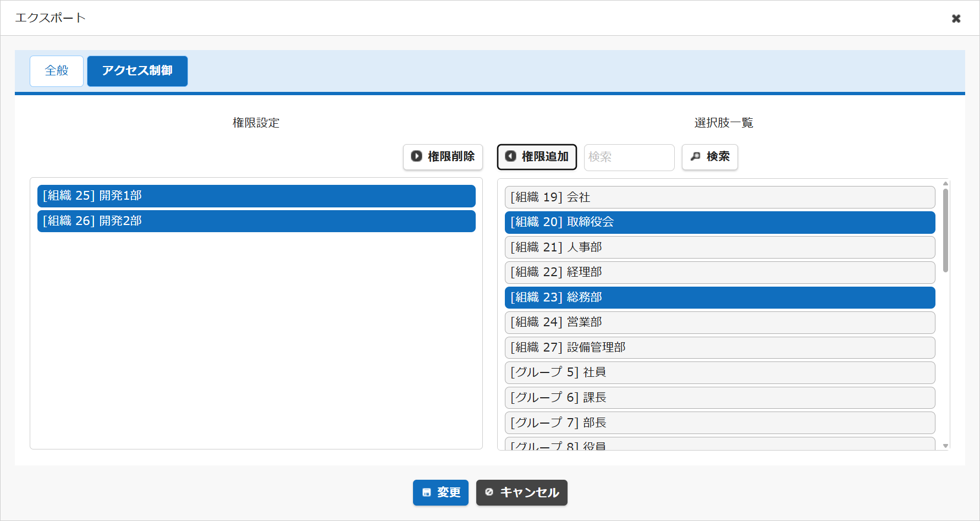Select [グループ 6] 課長 option
Viewport: 980px width, 521px height.
(x=720, y=398)
